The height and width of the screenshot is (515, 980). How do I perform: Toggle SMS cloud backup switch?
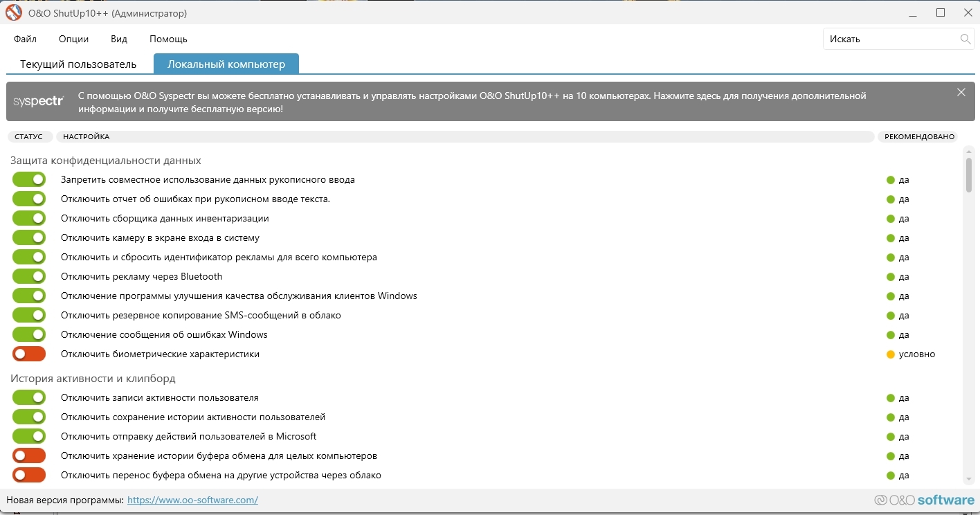(29, 315)
